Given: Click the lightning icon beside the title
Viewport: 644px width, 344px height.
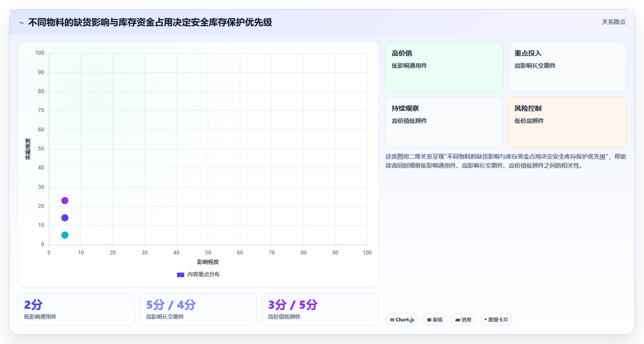Looking at the screenshot, I should 22,23.
